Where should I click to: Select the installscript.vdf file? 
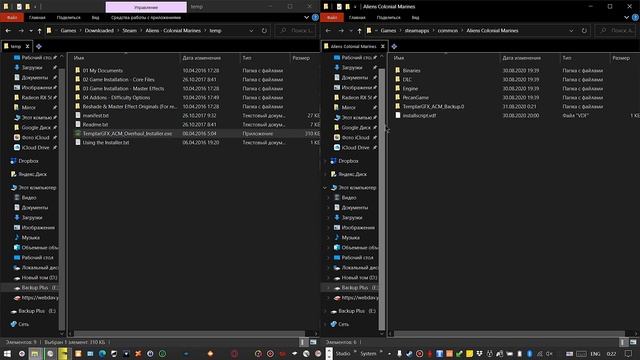point(419,116)
